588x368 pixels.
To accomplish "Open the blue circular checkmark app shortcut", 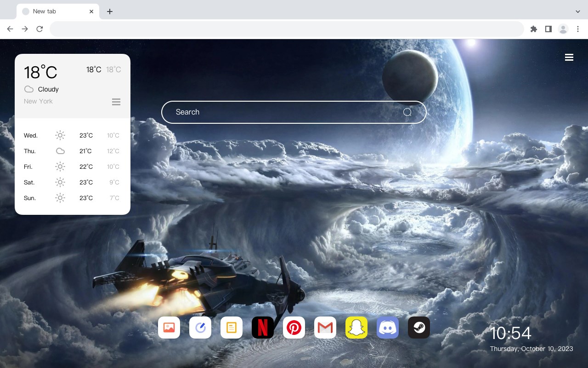I will tap(200, 328).
